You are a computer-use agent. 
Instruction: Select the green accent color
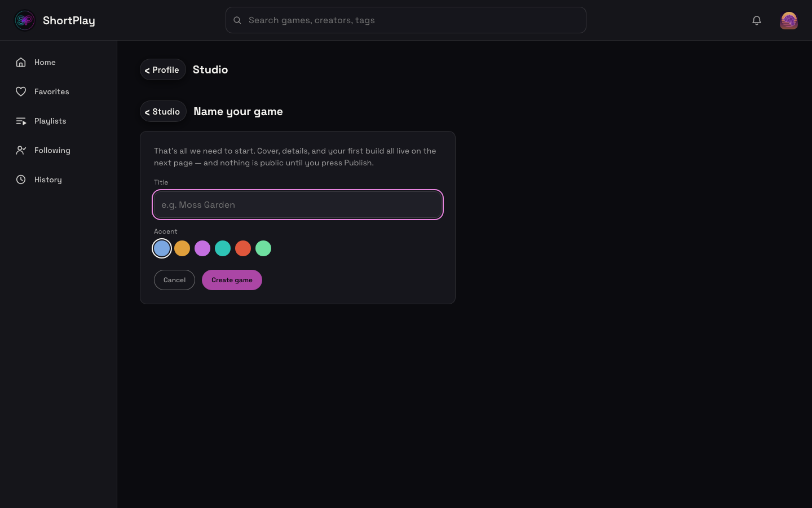click(263, 248)
